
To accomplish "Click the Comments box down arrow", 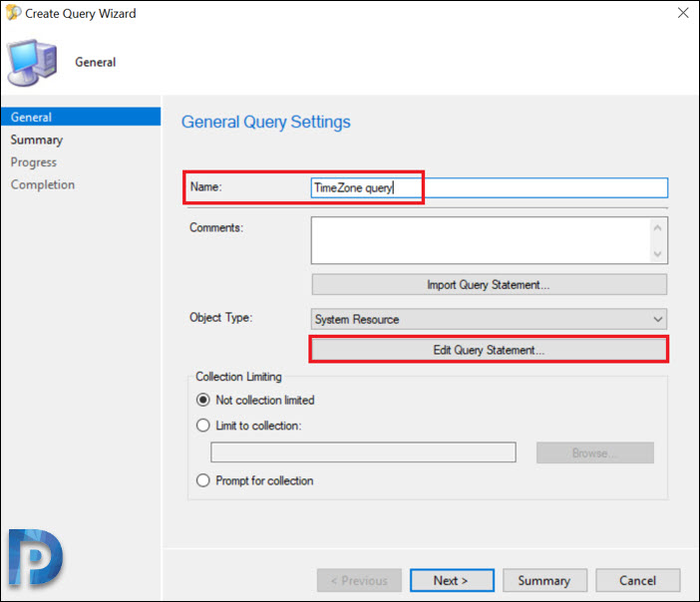I will click(x=657, y=254).
